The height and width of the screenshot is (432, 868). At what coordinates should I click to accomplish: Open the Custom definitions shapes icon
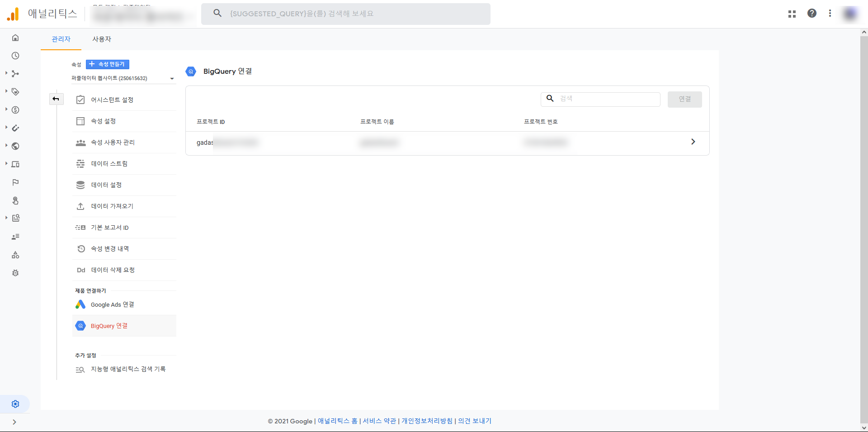(15, 255)
